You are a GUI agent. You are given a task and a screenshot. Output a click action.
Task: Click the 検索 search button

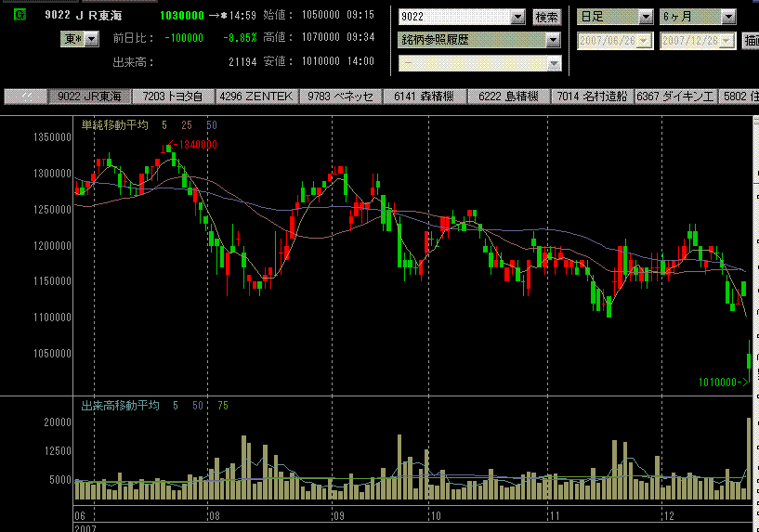[x=547, y=17]
